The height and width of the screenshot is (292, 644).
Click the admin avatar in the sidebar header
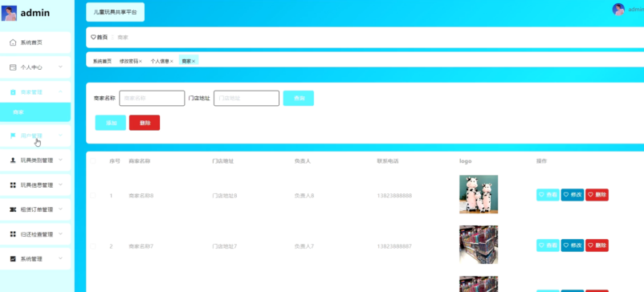[9, 13]
